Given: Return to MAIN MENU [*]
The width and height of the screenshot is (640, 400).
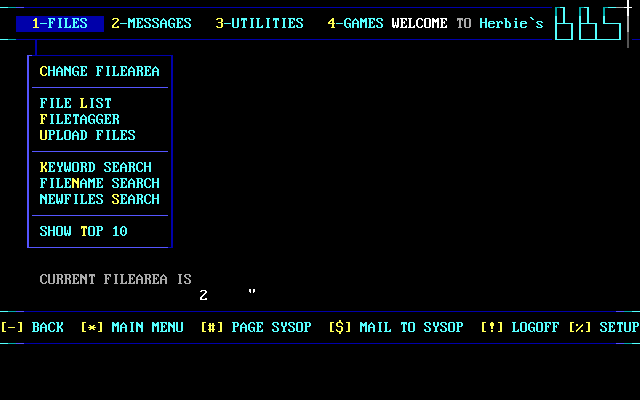Looking at the screenshot, I should coord(132,327).
